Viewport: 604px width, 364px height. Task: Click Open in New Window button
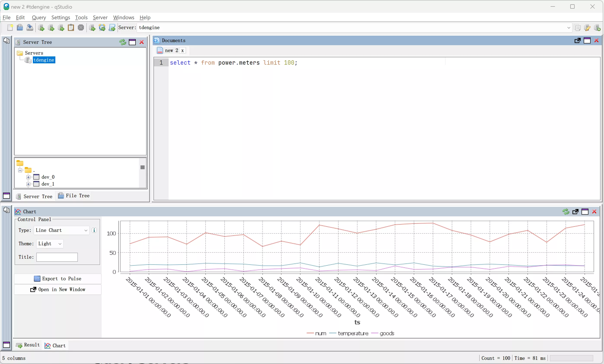coord(58,289)
